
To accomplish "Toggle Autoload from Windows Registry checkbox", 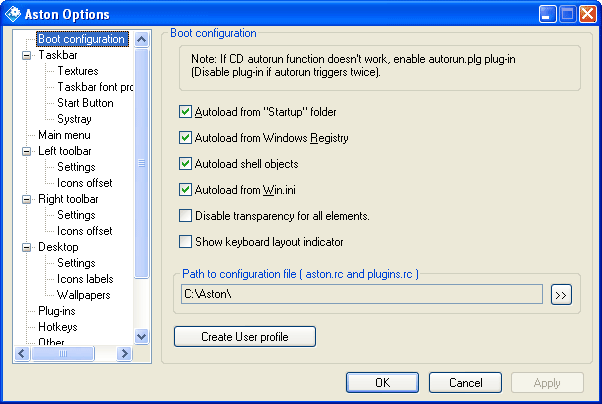I will coord(185,137).
